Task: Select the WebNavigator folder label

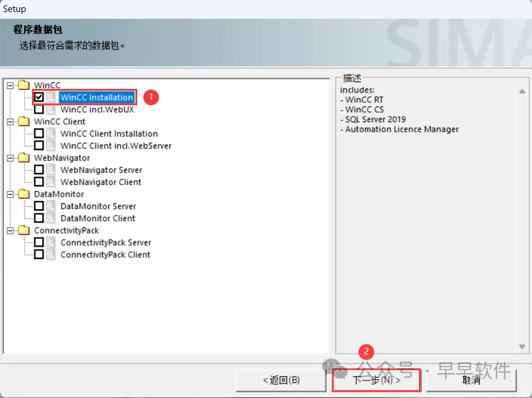Action: point(62,158)
